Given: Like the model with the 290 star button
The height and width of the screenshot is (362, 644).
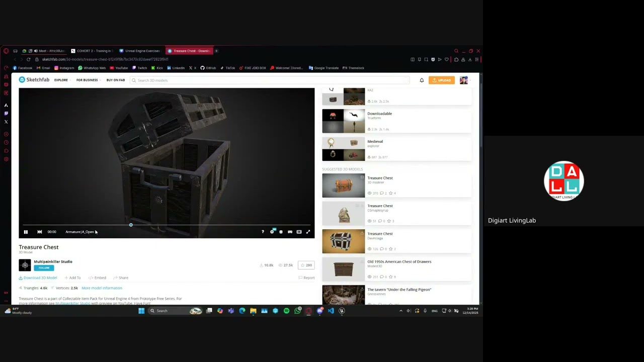Looking at the screenshot, I should (x=306, y=265).
